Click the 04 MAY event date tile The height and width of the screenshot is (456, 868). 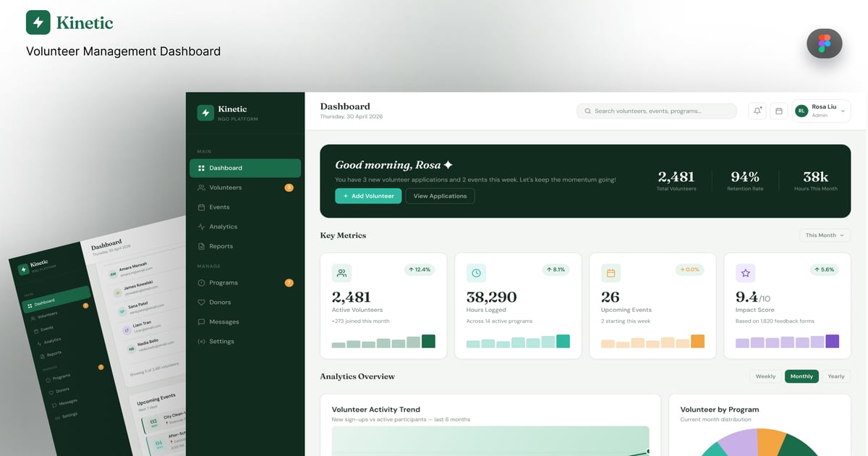pos(158,444)
